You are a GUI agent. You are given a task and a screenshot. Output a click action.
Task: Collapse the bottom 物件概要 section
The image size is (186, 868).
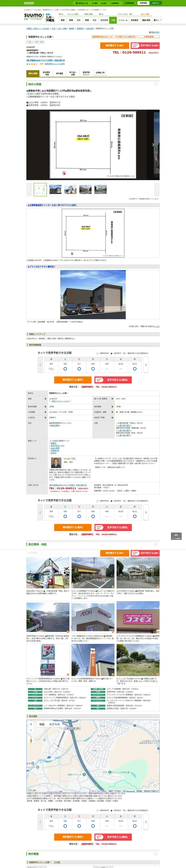click(x=156, y=854)
